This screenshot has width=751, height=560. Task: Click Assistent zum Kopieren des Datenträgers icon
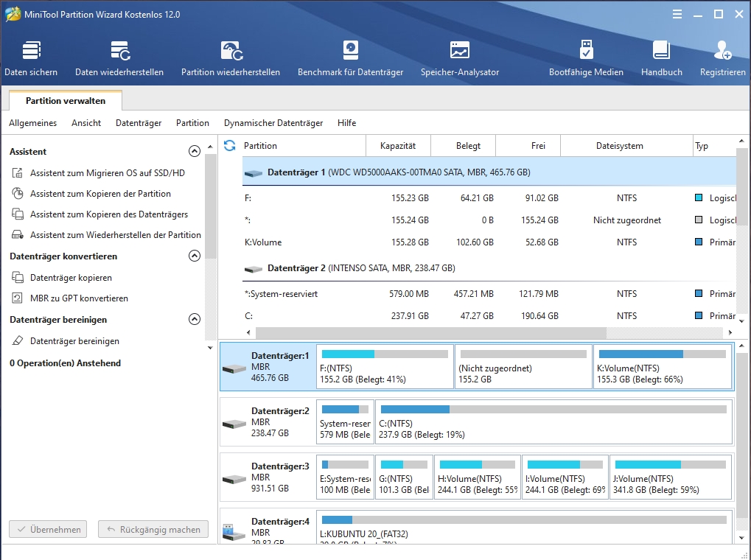coord(18,214)
